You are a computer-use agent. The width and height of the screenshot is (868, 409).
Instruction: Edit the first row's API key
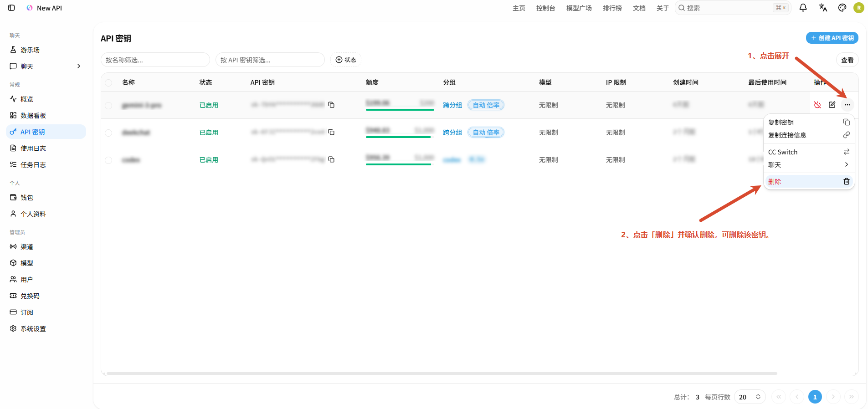(832, 105)
